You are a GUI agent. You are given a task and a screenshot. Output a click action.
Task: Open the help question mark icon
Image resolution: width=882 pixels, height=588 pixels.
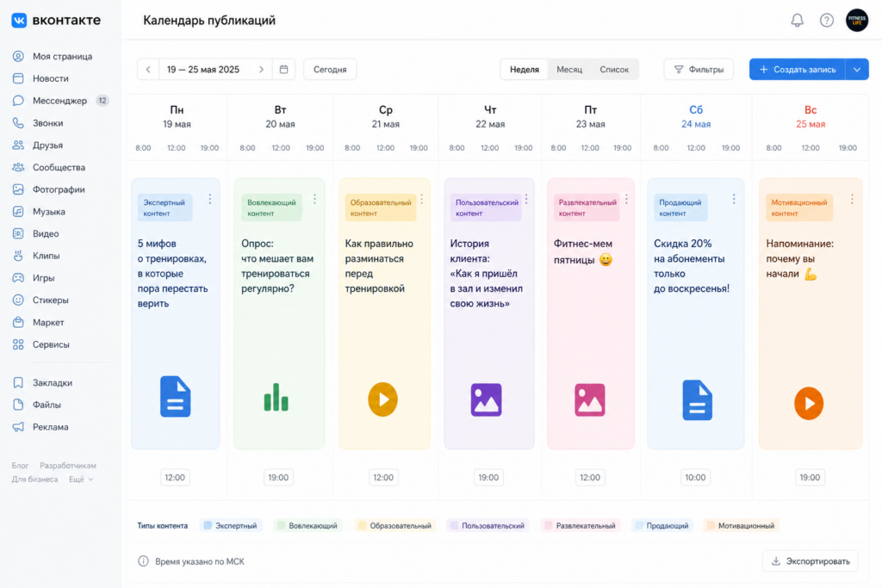click(x=826, y=21)
